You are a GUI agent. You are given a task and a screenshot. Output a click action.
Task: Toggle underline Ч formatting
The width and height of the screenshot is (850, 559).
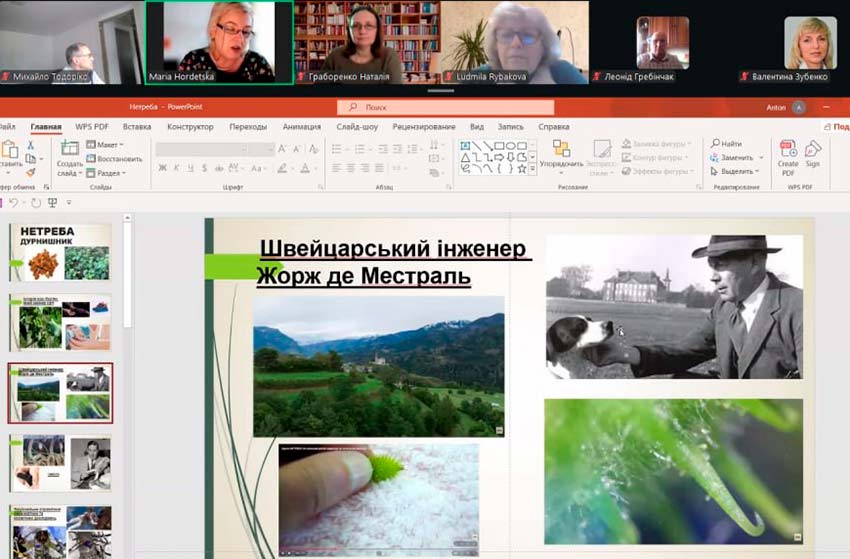click(x=190, y=168)
